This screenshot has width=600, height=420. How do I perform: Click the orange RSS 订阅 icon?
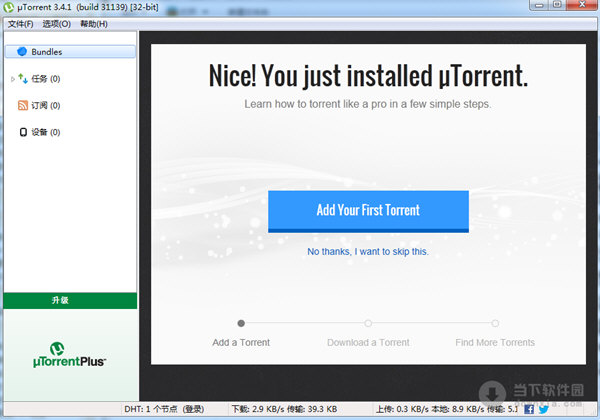pyautogui.click(x=23, y=105)
